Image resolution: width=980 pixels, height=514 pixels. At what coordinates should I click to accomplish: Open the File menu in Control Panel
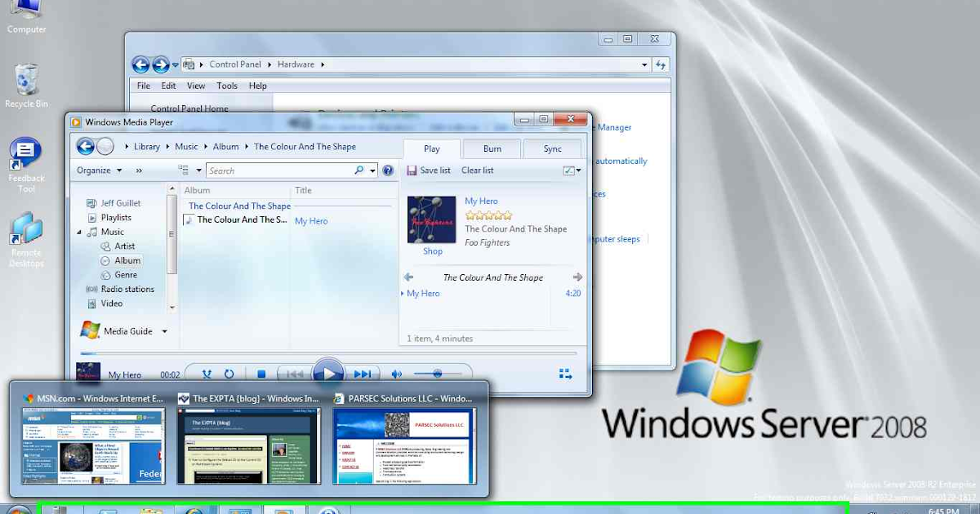point(144,86)
